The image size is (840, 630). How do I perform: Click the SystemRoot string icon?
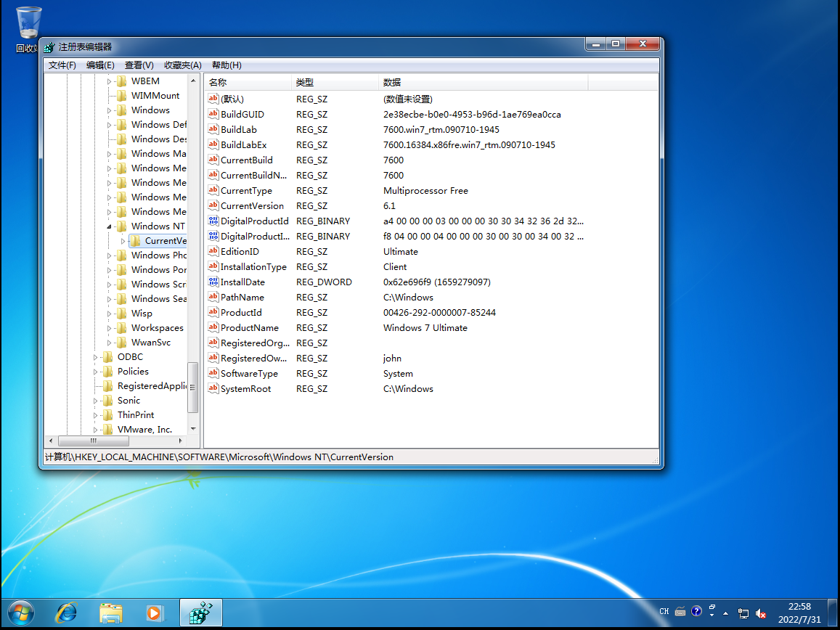tap(213, 388)
